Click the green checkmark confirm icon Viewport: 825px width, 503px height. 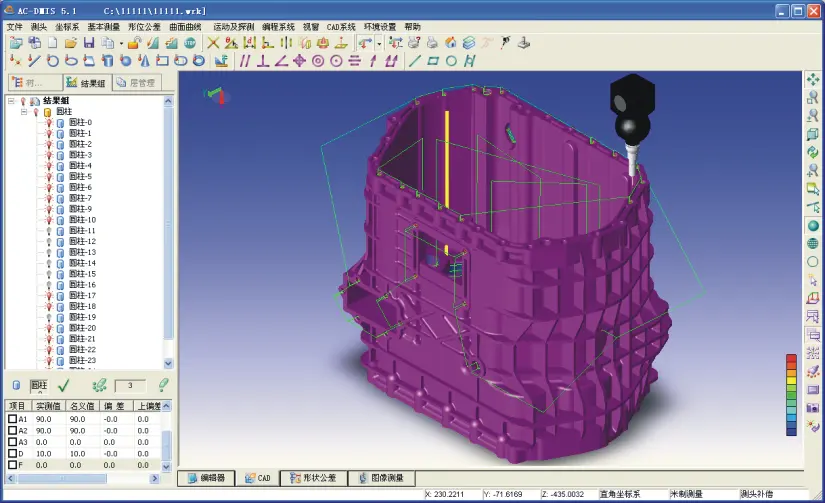click(63, 385)
